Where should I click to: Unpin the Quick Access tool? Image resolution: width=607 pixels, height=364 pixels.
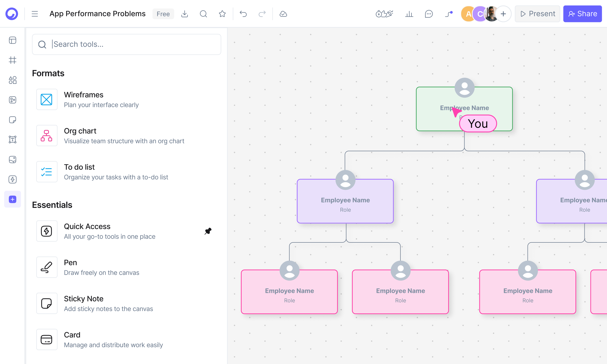(208, 231)
